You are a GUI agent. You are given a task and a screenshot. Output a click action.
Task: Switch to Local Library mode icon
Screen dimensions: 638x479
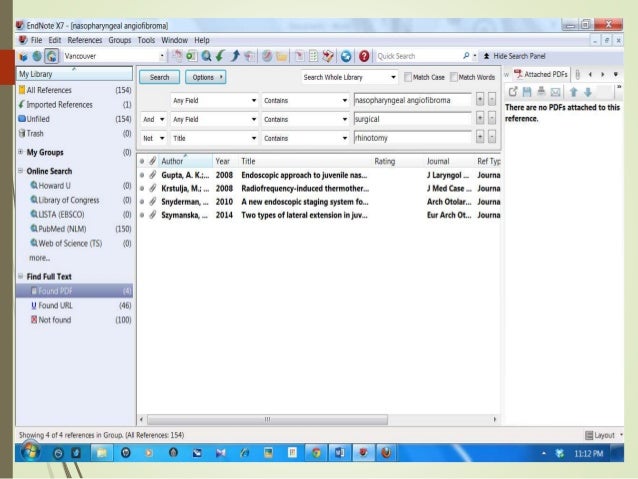pos(23,56)
